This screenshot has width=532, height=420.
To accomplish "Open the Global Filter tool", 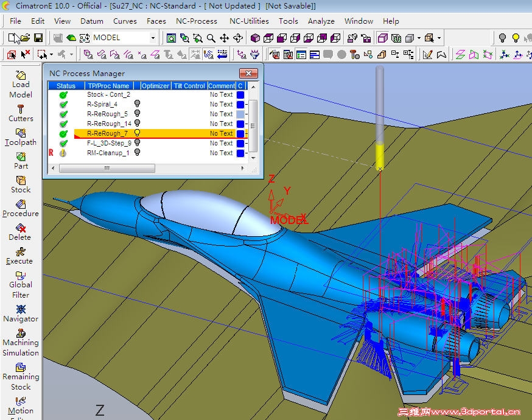I will (x=21, y=276).
